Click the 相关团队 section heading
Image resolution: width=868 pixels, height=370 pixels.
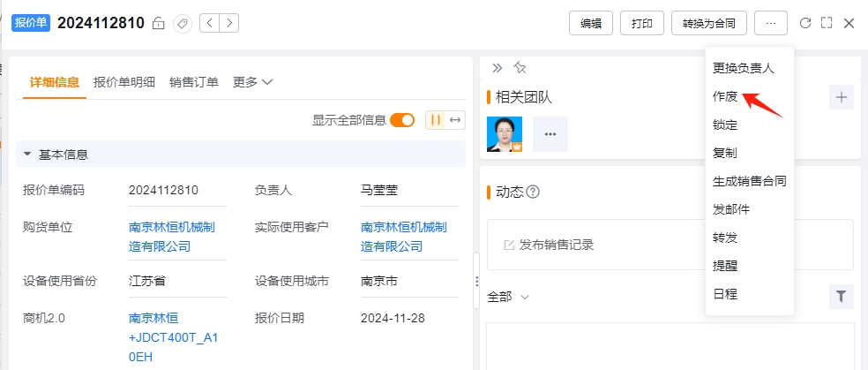point(524,97)
